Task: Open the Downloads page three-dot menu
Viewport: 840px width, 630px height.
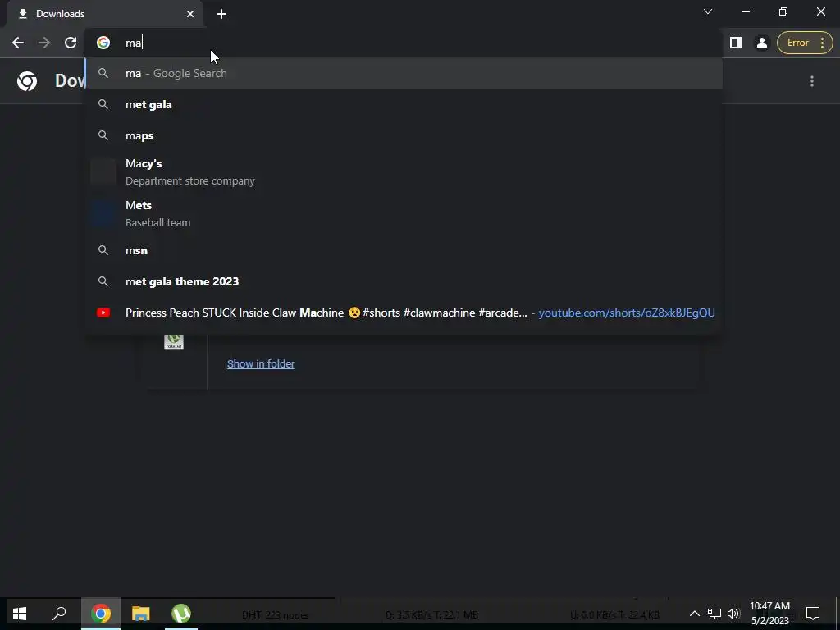Action: (x=812, y=81)
